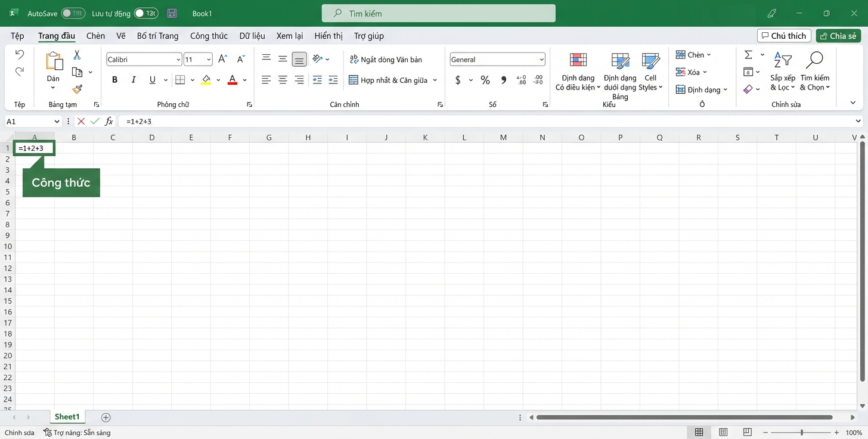Switch to the Dữ liệu tab
This screenshot has height=439, width=868.
tap(252, 36)
